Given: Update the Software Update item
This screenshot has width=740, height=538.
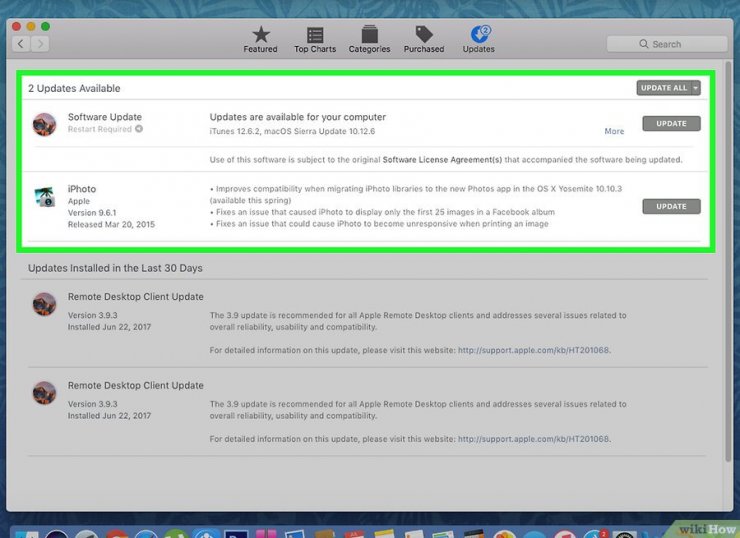Looking at the screenshot, I should 671,124.
